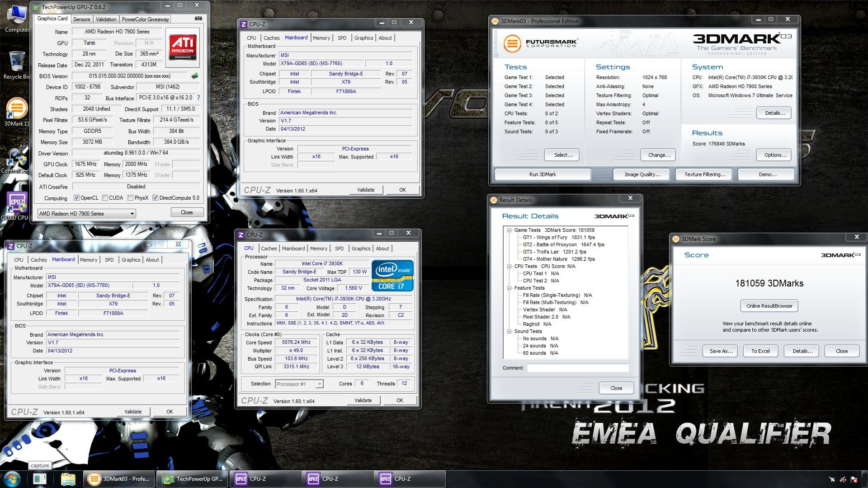
Task: Click the second system tray icon
Action: (843, 479)
